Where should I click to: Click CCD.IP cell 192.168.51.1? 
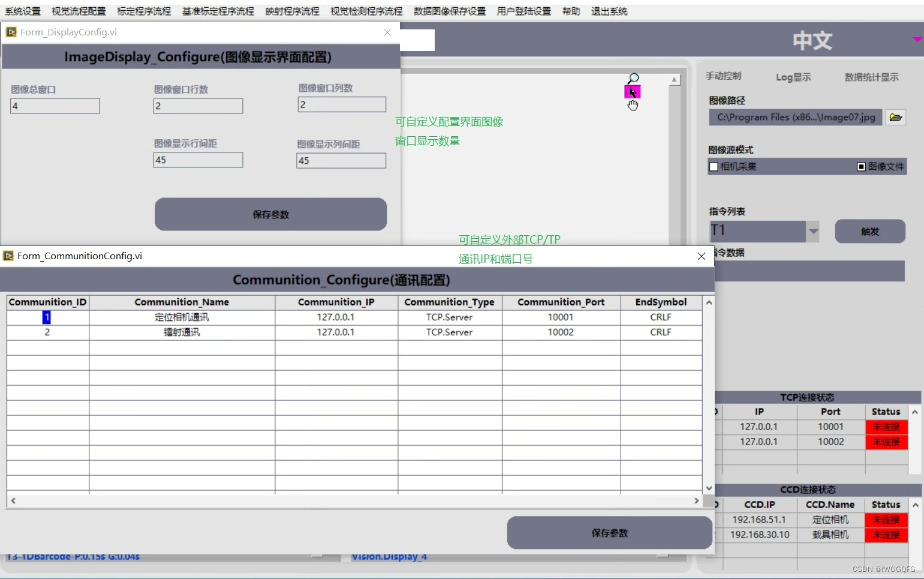[759, 520]
